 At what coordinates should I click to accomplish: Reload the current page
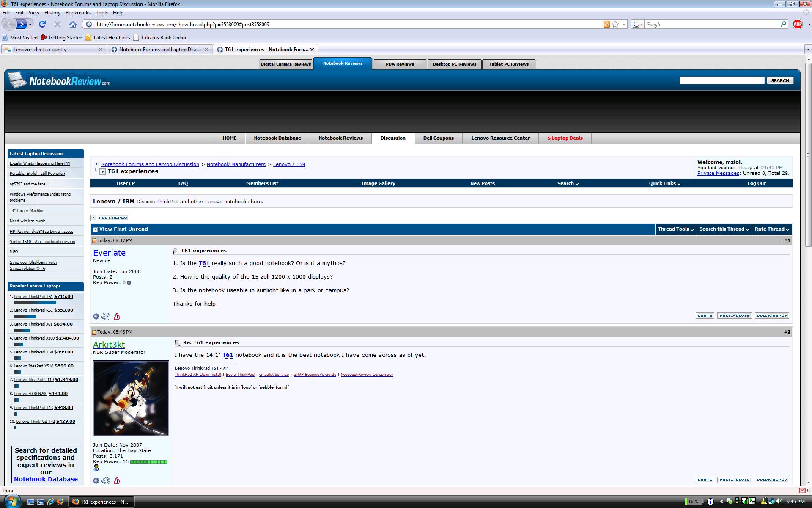coord(42,24)
